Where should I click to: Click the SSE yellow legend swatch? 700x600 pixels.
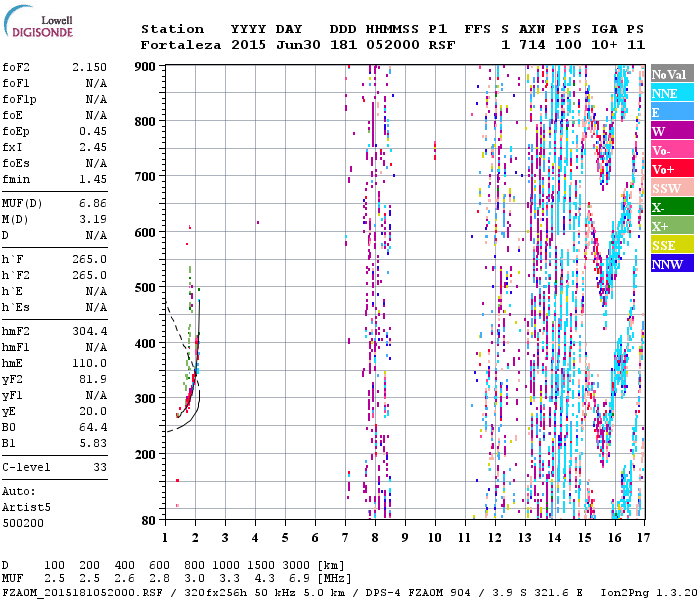669,245
